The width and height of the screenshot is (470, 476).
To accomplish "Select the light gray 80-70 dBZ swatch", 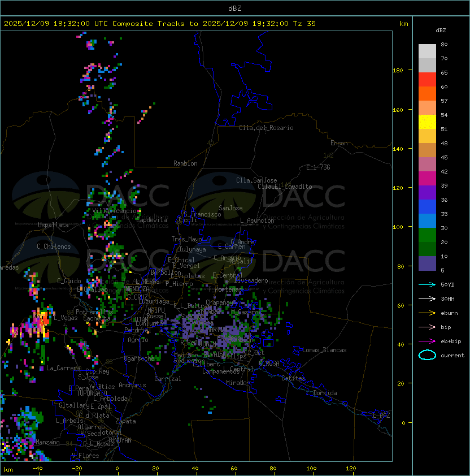I will point(427,51).
